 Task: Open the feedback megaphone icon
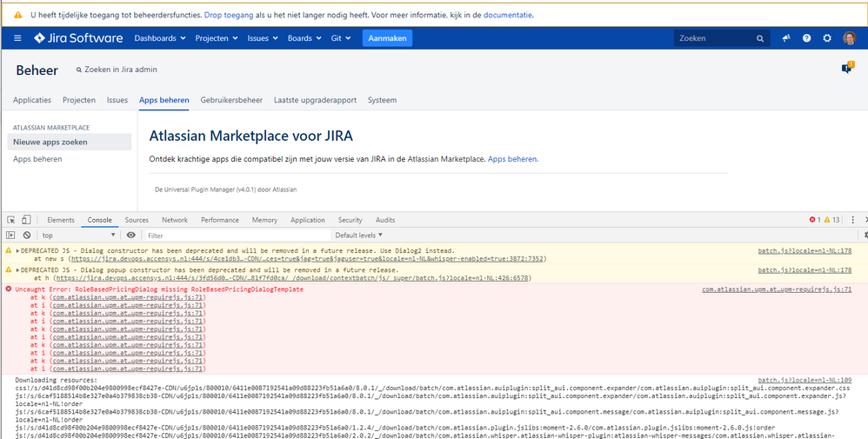click(786, 38)
